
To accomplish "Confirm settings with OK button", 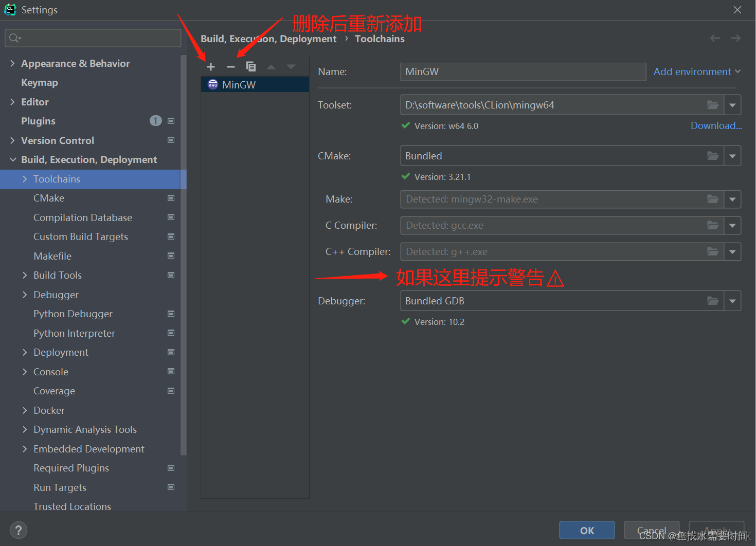I will [587, 531].
